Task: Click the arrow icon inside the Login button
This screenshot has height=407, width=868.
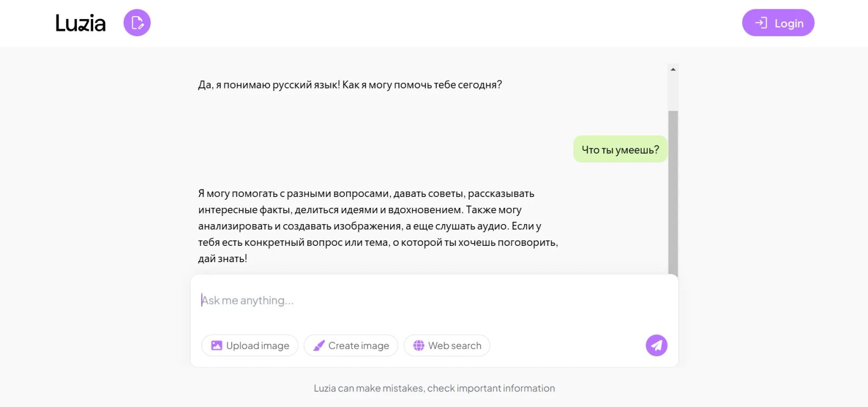Action: coord(762,23)
